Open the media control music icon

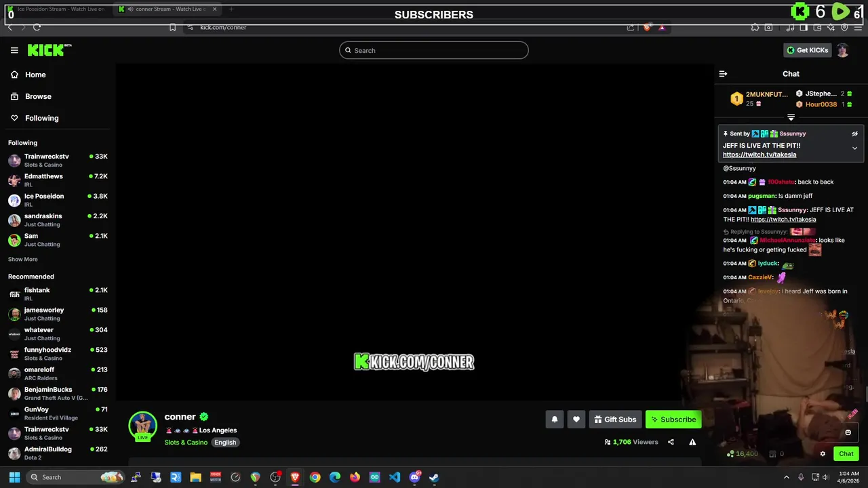coord(790,27)
